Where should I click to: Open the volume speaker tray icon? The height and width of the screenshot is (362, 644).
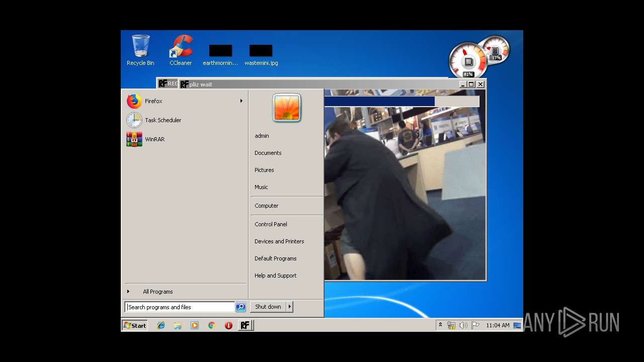pos(463,325)
